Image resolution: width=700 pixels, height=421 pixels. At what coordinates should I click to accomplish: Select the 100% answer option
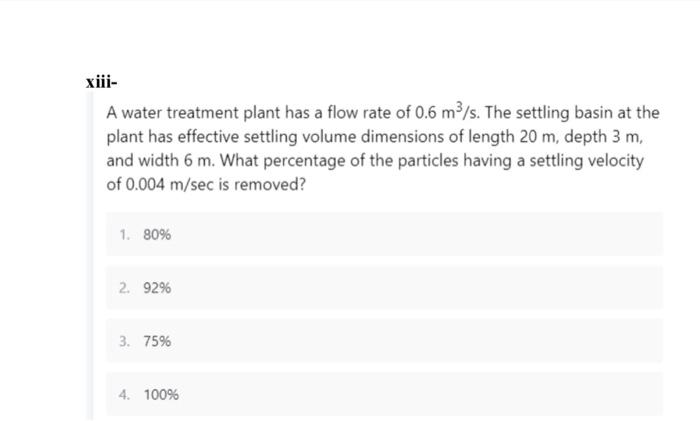click(x=161, y=395)
